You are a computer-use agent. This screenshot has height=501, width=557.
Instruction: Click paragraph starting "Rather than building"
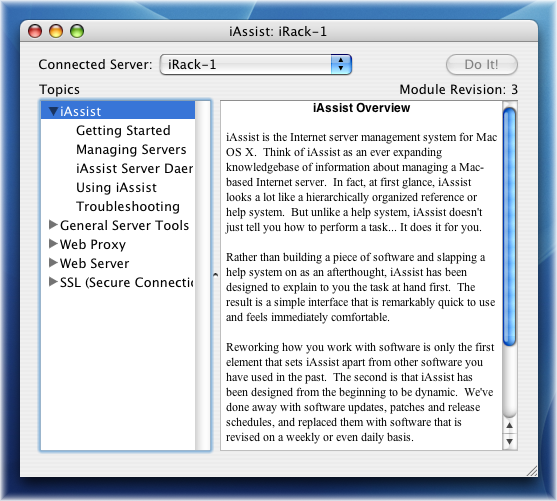coord(360,287)
